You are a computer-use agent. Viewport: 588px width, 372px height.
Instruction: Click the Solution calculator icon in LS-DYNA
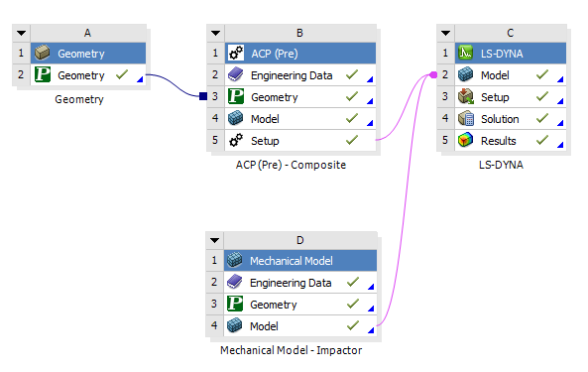[x=466, y=119]
